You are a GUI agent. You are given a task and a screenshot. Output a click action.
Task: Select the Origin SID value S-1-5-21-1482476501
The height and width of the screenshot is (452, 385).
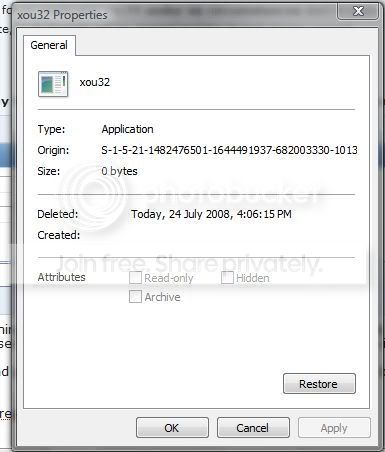point(229,150)
